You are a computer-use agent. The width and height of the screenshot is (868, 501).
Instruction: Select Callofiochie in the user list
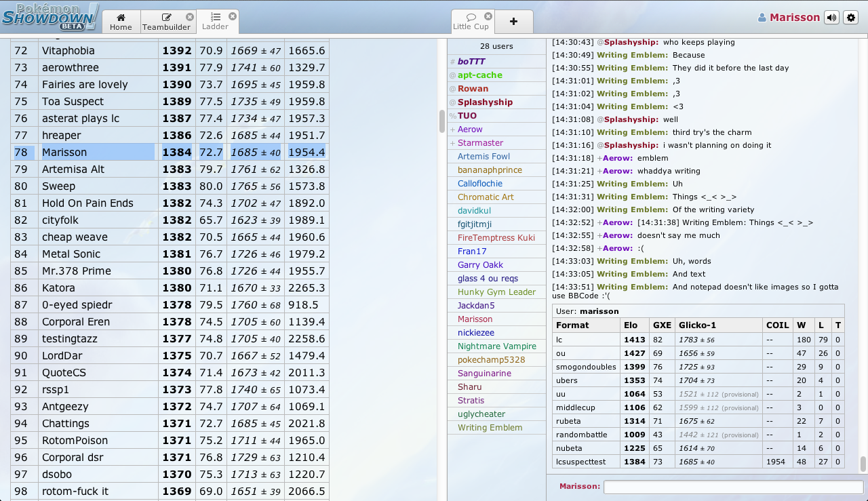496,184
